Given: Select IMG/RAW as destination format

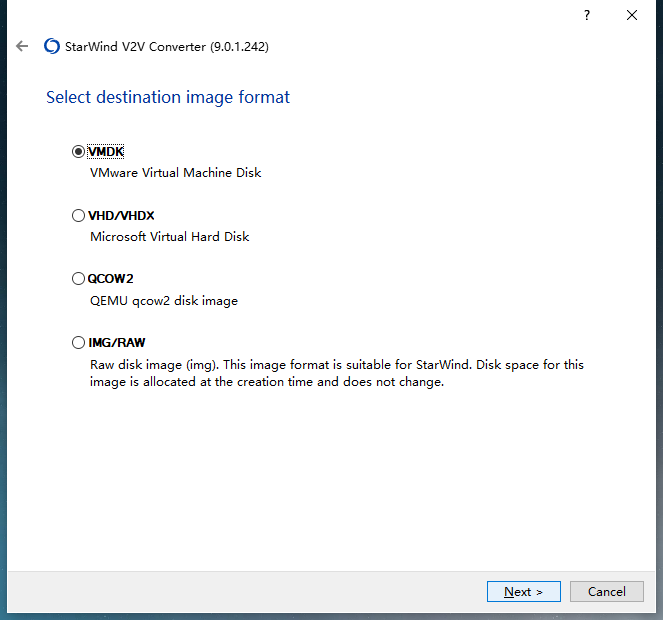Looking at the screenshot, I should (78, 343).
